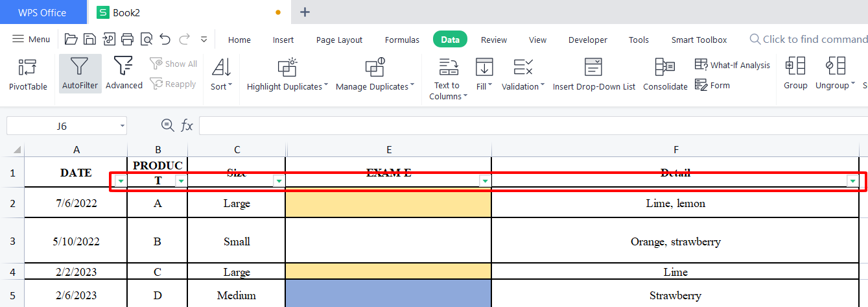
Task: Click Reapply filter button
Action: click(173, 84)
